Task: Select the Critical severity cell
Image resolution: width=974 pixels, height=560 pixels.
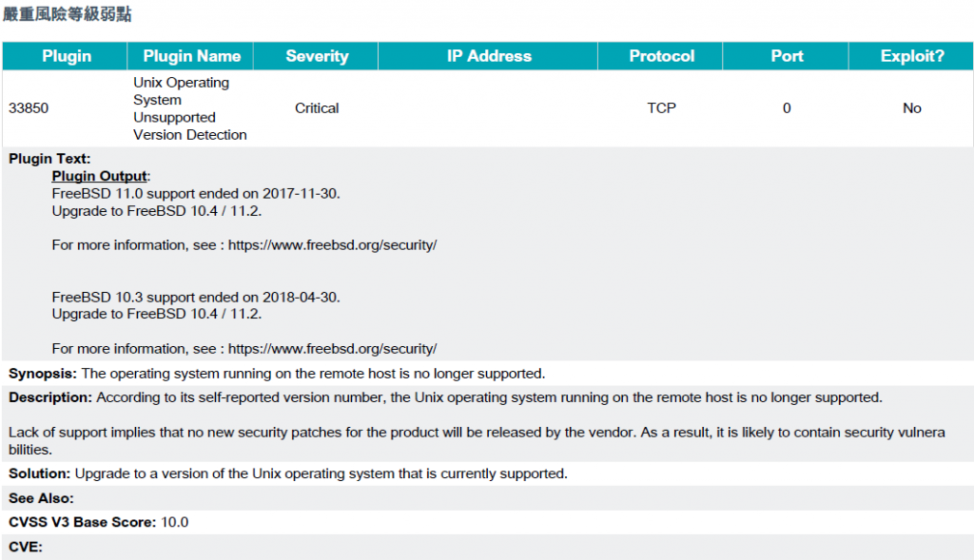Action: pos(317,108)
